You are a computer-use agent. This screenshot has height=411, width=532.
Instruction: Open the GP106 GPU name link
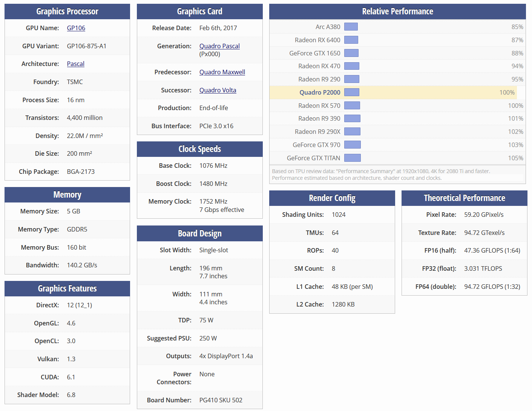[76, 28]
